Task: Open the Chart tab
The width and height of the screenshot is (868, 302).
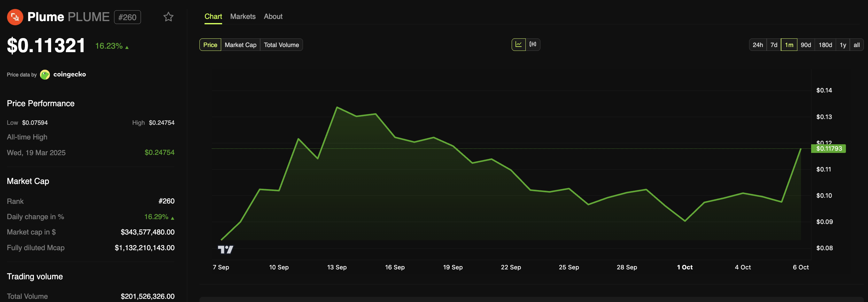Action: (213, 16)
